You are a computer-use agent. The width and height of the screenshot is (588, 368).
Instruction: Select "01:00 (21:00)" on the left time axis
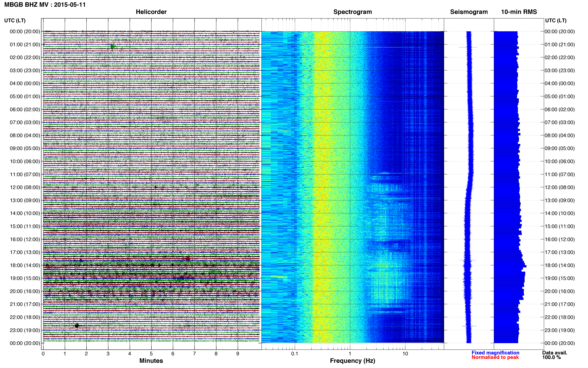pos(25,45)
